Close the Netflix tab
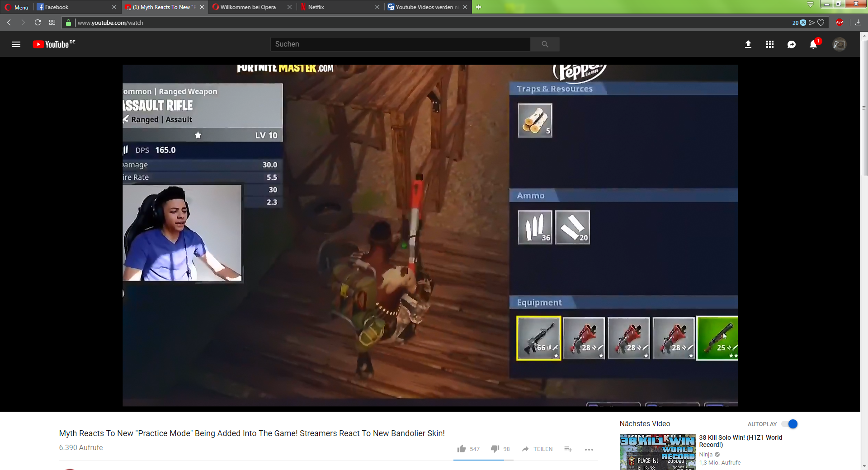Screen dimensions: 868x470 (x=377, y=7)
